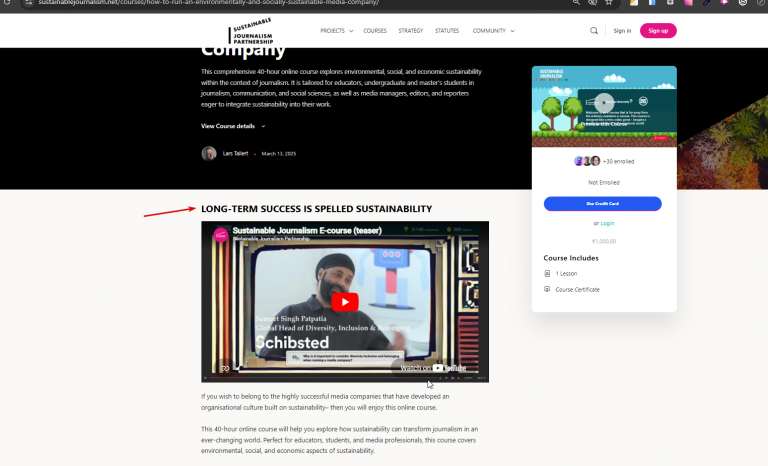Click the Course Includes heading
Image resolution: width=768 pixels, height=466 pixels.
[x=571, y=258]
